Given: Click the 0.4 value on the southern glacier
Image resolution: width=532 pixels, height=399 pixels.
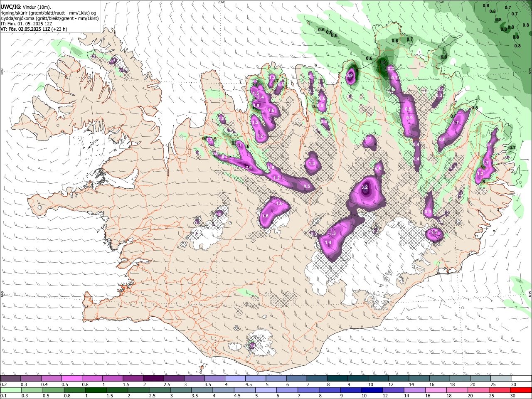Looking at the screenshot, I should tap(252, 346).
